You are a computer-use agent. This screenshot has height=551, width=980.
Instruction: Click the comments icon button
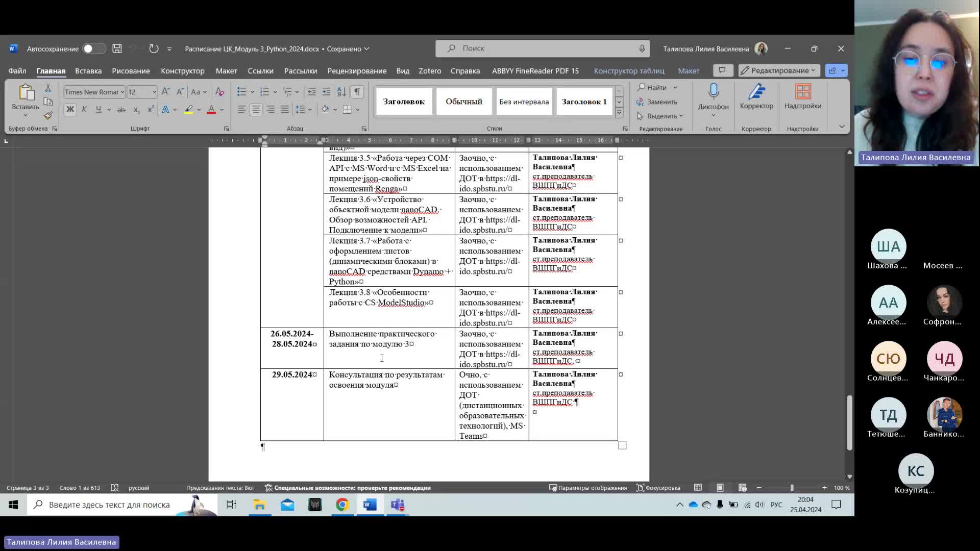[x=722, y=70]
